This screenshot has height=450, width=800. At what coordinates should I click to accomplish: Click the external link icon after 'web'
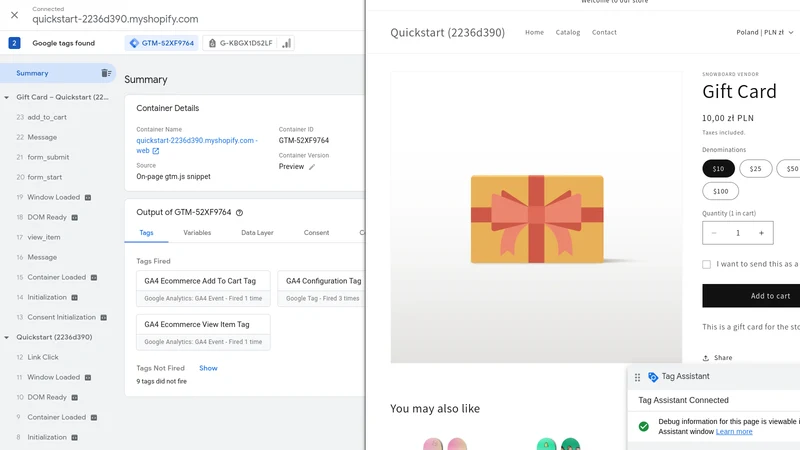156,151
